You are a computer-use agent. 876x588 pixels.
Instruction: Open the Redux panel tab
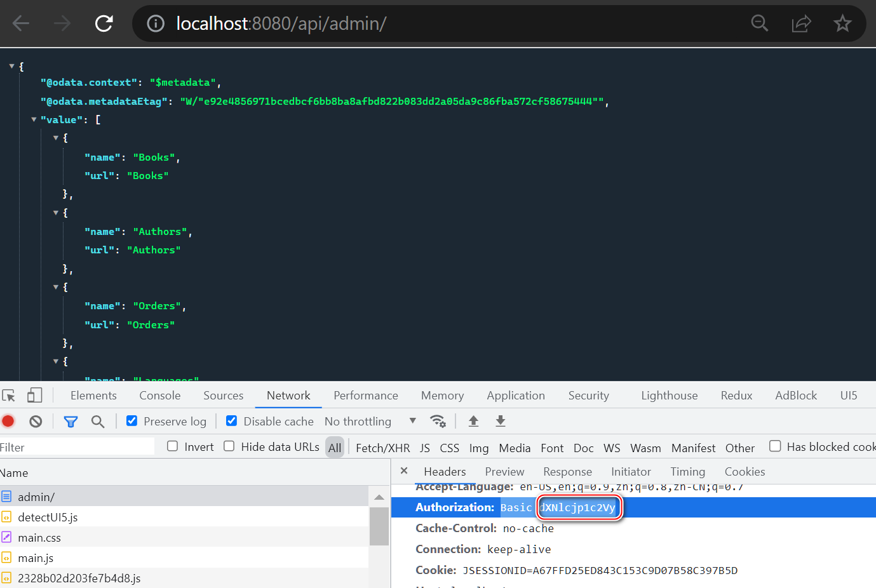[737, 396]
